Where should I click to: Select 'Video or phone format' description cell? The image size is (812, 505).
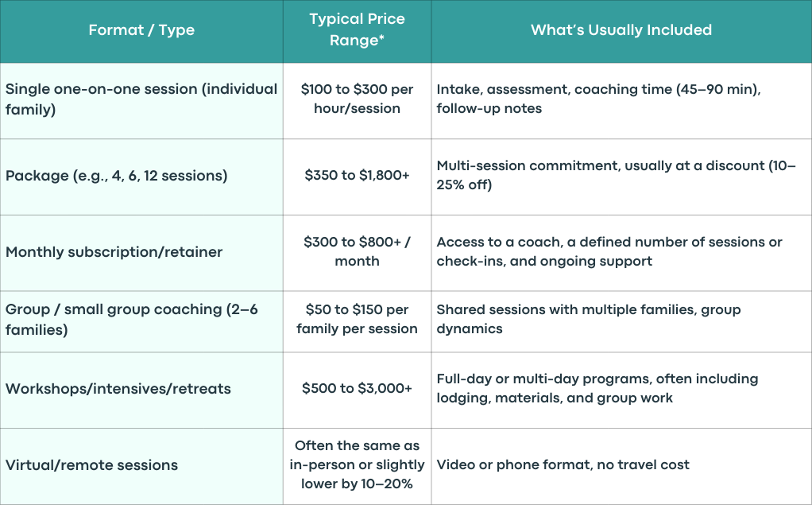point(621,467)
